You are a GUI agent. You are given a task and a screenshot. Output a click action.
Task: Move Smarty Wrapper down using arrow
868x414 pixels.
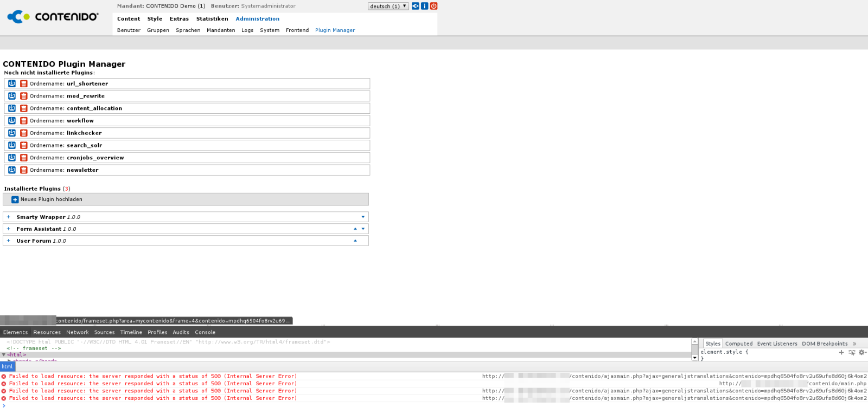click(x=363, y=217)
